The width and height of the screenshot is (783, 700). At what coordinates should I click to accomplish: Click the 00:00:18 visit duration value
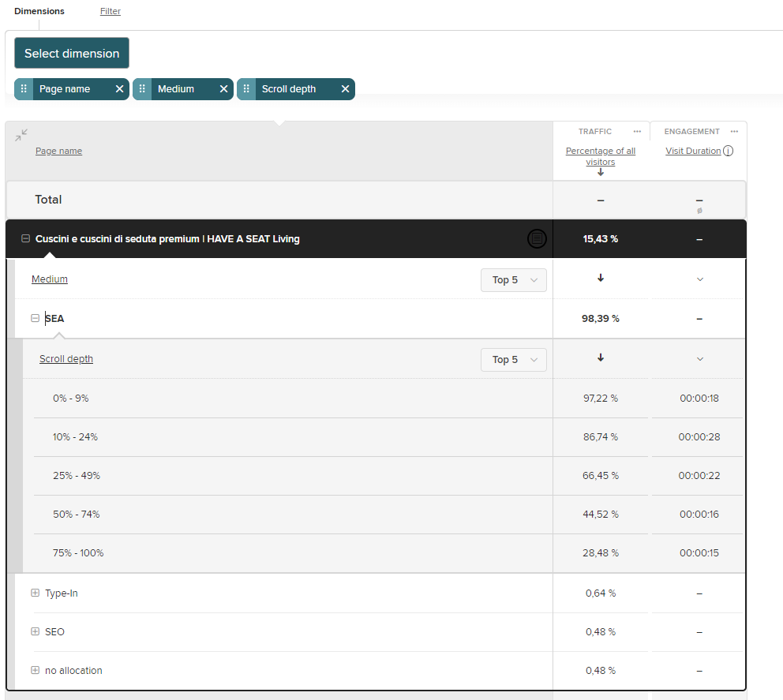click(699, 399)
